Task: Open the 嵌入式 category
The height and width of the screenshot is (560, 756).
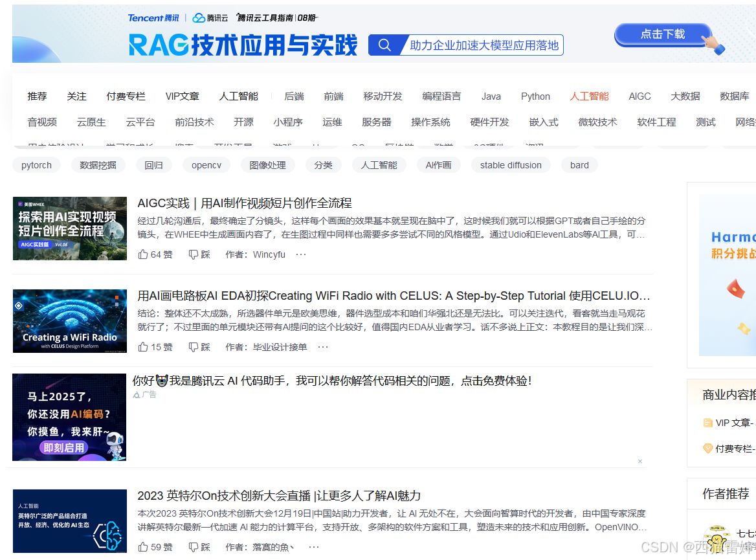Action: (544, 122)
